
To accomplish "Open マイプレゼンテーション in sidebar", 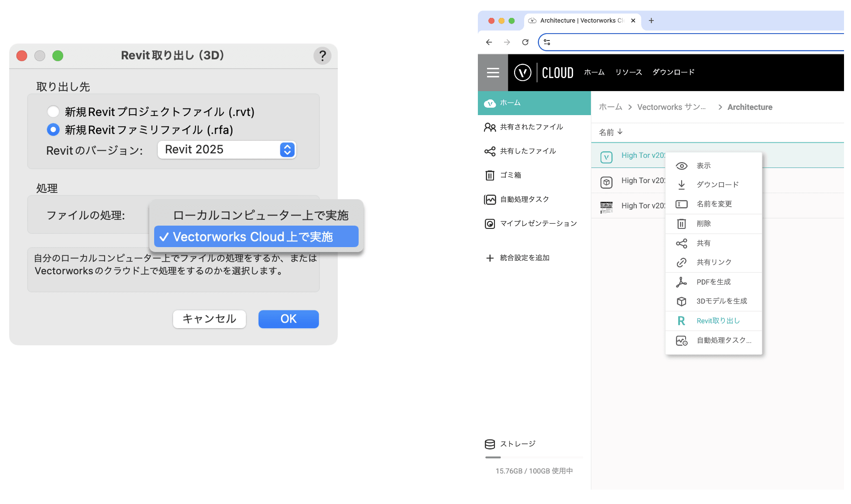I will pos(534,224).
